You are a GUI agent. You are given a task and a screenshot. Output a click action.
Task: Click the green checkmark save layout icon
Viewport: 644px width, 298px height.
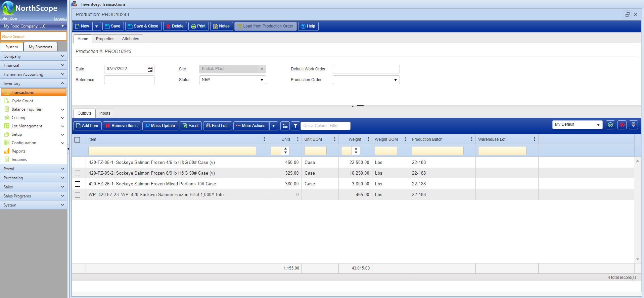[610, 125]
